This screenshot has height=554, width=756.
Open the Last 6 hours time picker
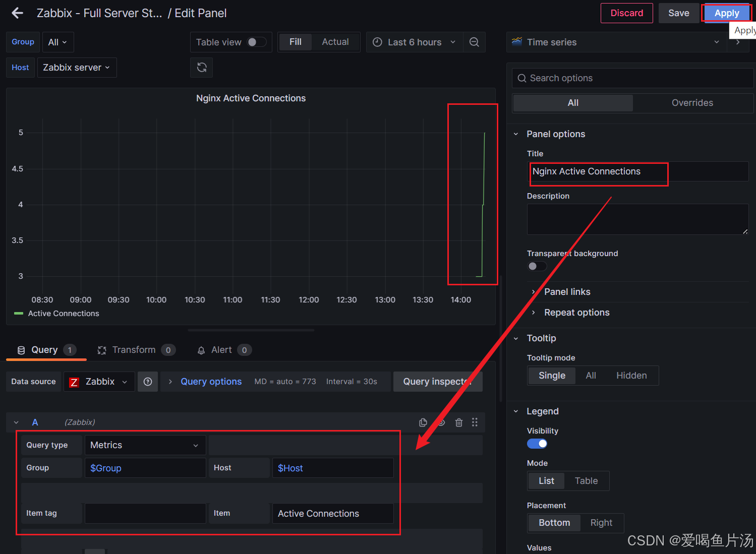click(x=414, y=42)
